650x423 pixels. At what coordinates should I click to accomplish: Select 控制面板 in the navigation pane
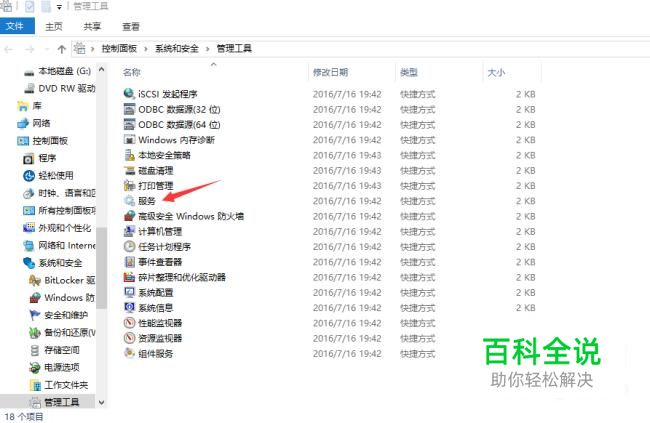tap(50, 141)
